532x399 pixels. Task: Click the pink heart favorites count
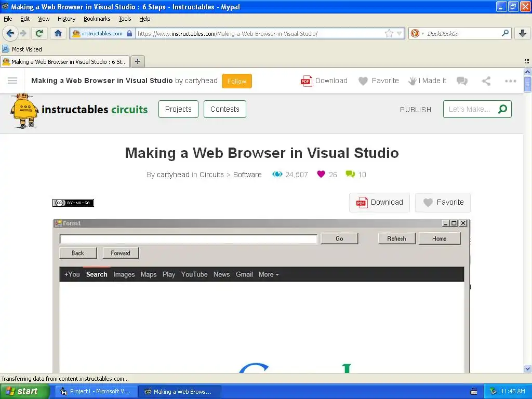coord(321,175)
